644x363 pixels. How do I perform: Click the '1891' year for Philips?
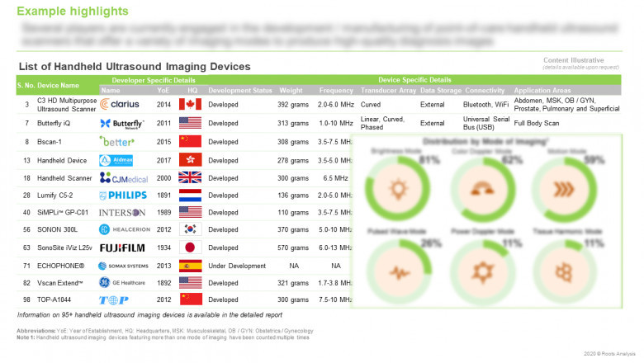[x=163, y=196]
